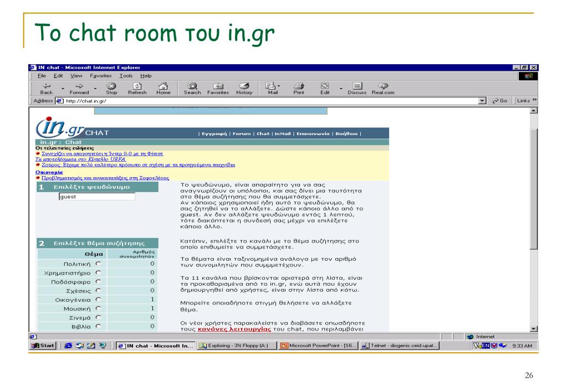Select the Σχέσεις topic radio button
The width and height of the screenshot is (567, 392).
(x=98, y=291)
